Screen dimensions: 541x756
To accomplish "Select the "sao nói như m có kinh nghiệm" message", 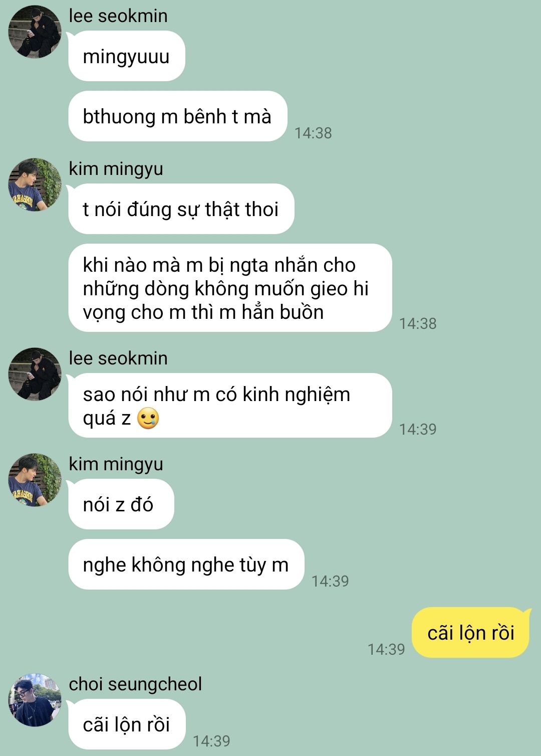I will [x=230, y=406].
